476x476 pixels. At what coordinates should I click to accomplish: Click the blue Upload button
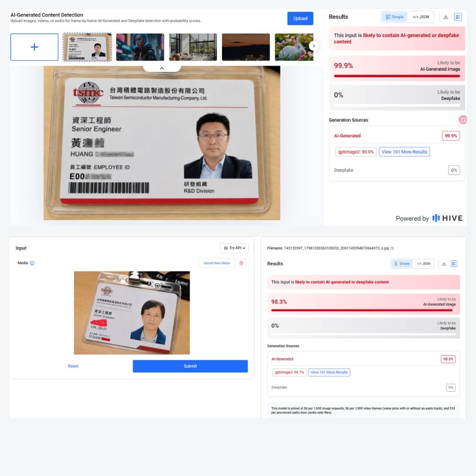tap(300, 18)
